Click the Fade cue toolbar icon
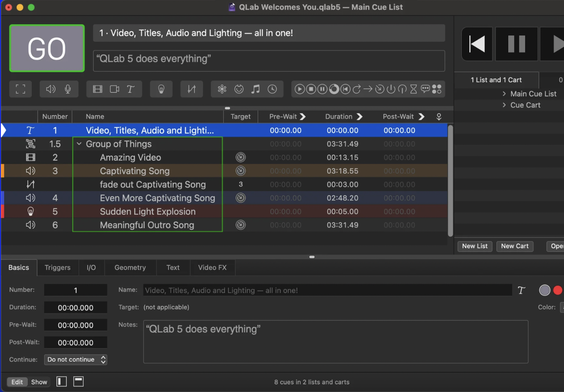564x392 pixels. 191,89
